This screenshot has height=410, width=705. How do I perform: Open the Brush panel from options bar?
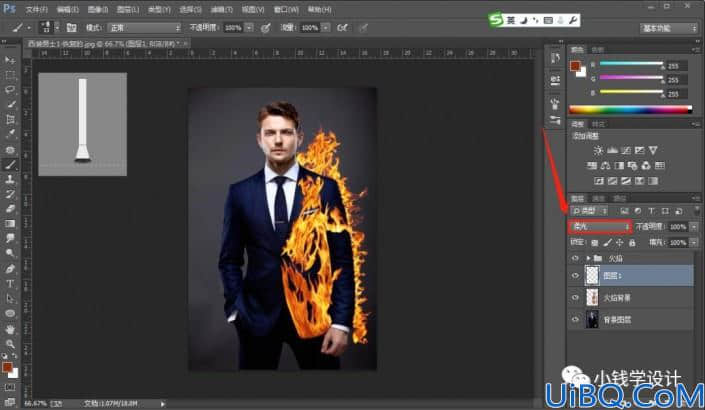pyautogui.click(x=71, y=27)
